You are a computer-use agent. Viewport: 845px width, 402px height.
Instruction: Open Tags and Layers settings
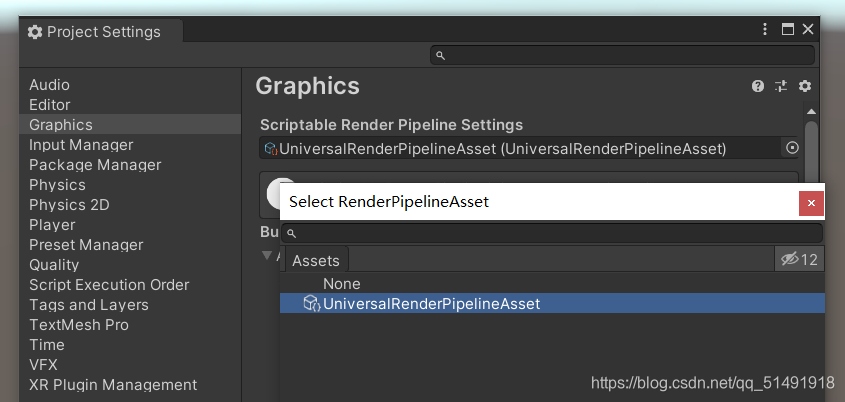click(x=130, y=304)
